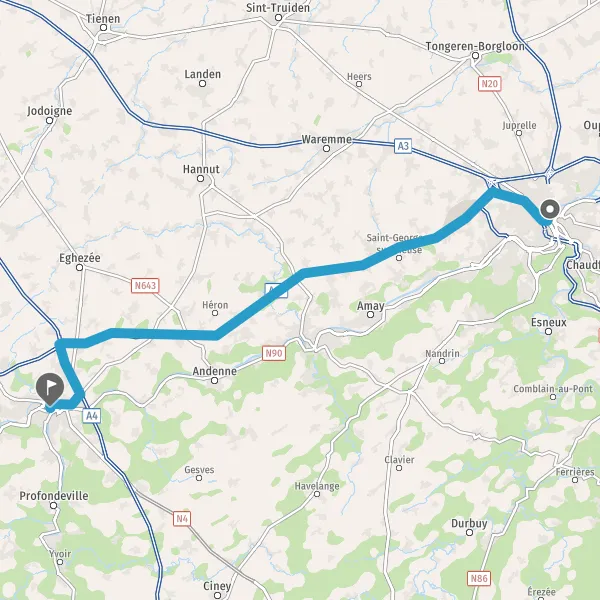
Task: Select the Profondeville town label
Action: (54, 496)
